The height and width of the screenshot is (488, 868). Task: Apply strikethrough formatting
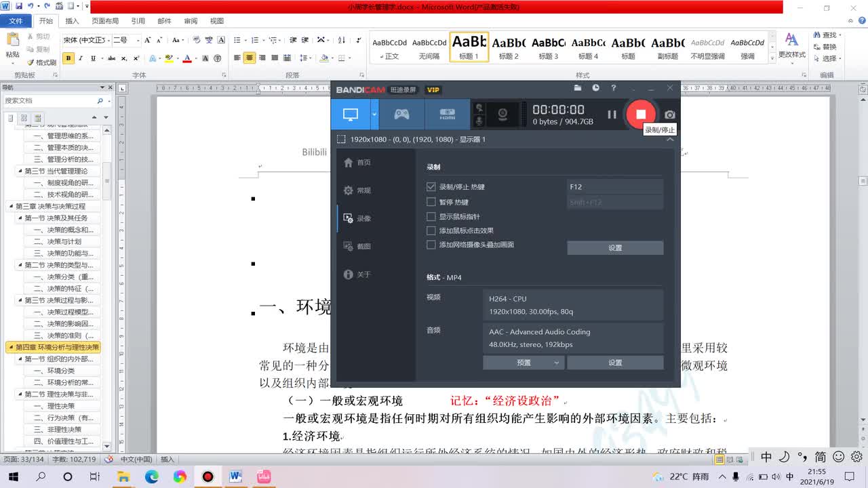(111, 58)
